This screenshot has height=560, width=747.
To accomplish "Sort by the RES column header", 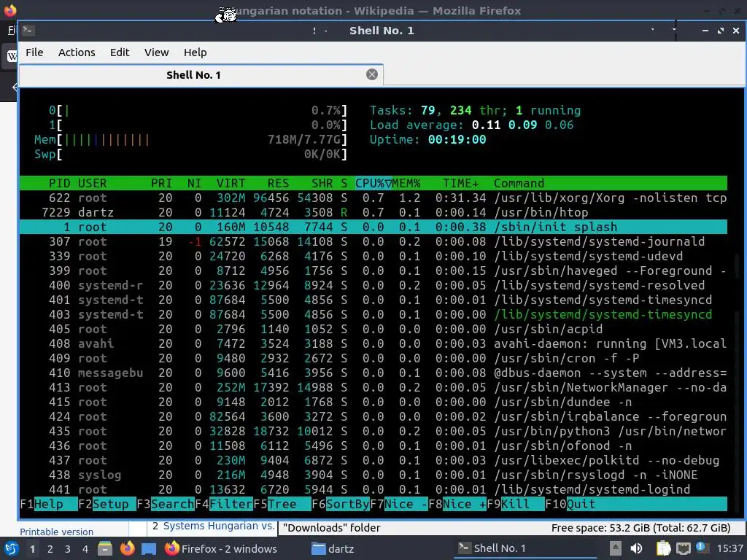I will coord(278,183).
